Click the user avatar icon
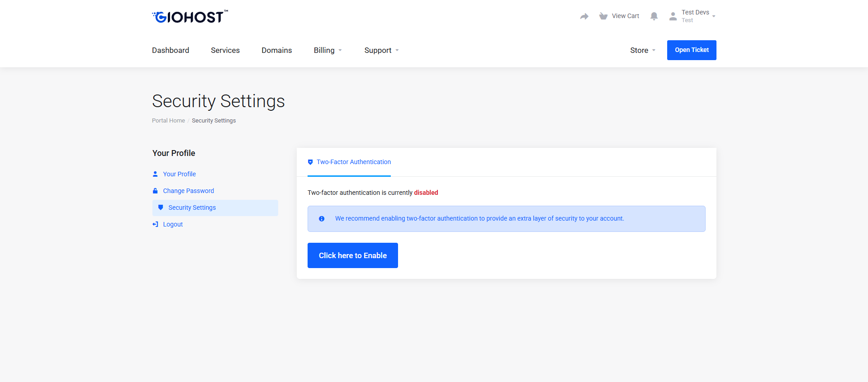 tap(673, 16)
